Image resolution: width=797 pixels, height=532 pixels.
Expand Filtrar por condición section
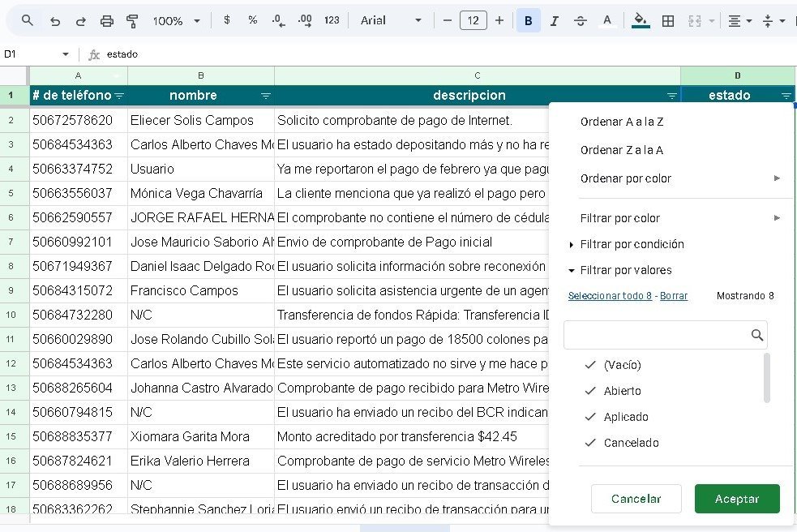click(x=632, y=244)
